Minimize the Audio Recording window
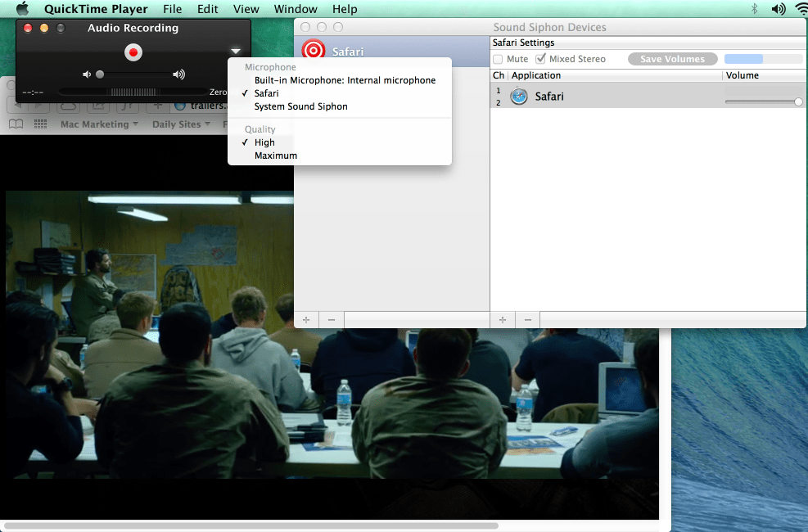808x532 pixels. coord(44,28)
